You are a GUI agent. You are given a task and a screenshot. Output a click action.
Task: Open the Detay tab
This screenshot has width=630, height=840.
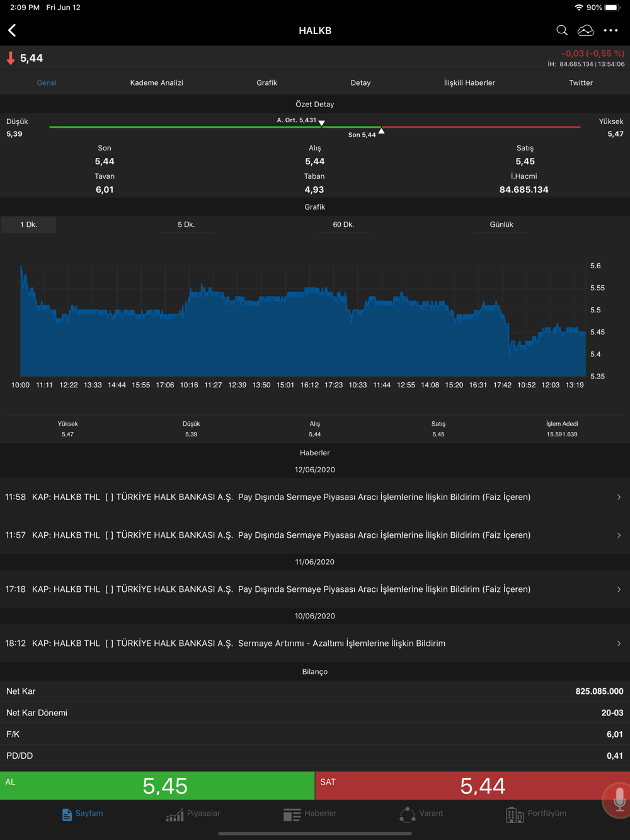tap(360, 82)
